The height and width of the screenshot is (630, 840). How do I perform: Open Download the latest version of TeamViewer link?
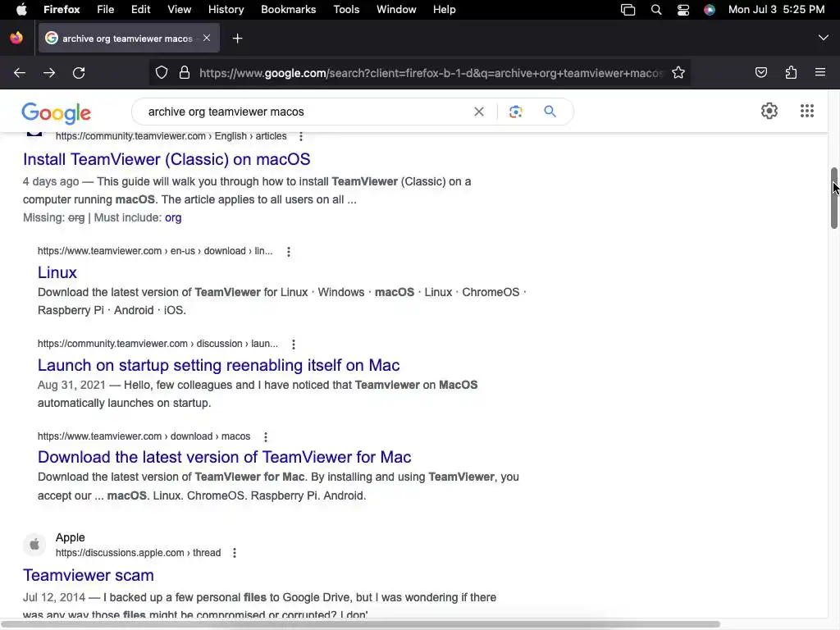225,458
